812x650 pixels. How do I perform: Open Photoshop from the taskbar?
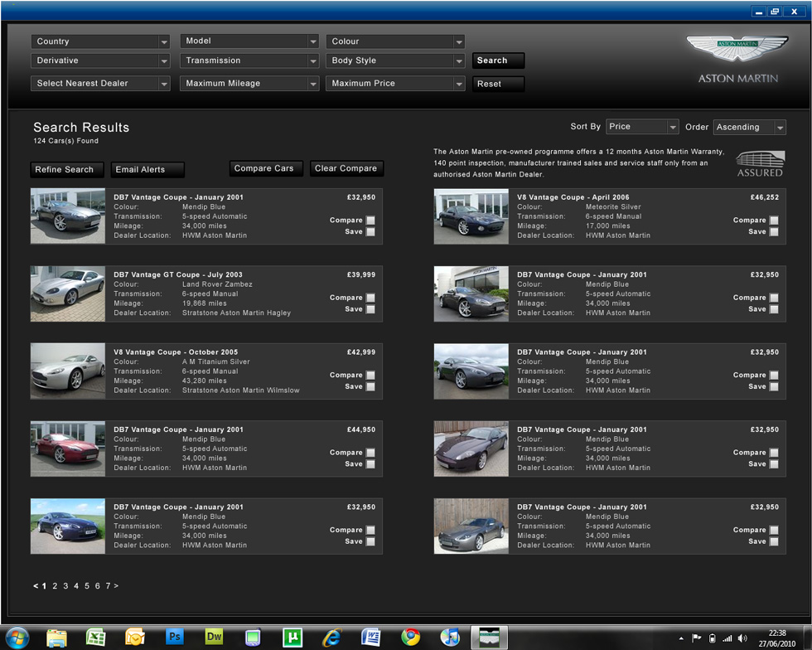tap(174, 636)
